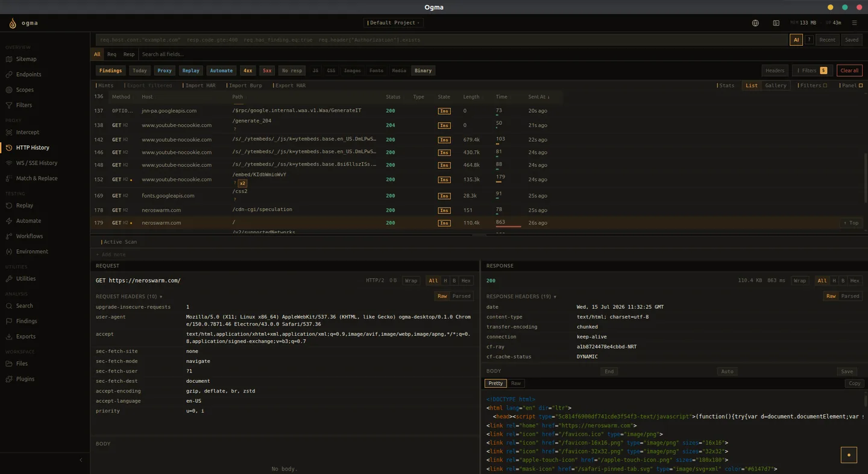Open WS / SSE History
The height and width of the screenshot is (474, 868).
pyautogui.click(x=36, y=163)
